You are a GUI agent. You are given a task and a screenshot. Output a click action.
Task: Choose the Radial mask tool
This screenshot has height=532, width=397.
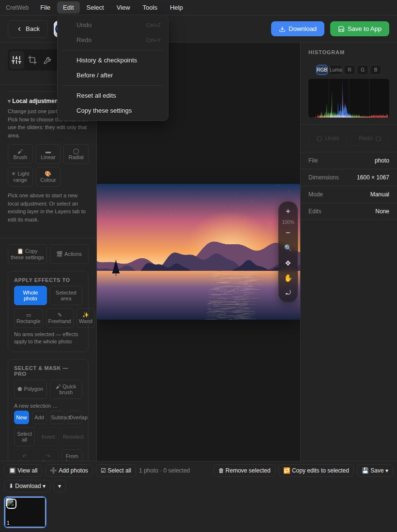(x=76, y=154)
